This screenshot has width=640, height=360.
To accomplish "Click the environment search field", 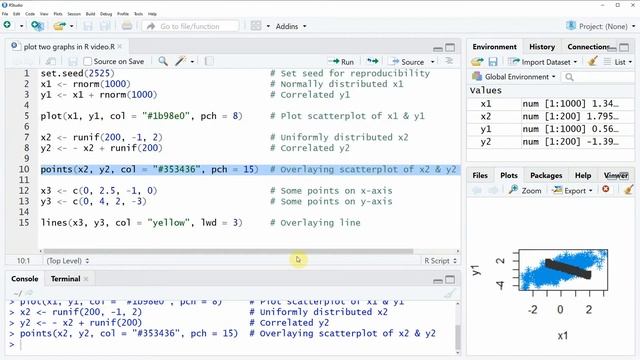I will click(598, 77).
